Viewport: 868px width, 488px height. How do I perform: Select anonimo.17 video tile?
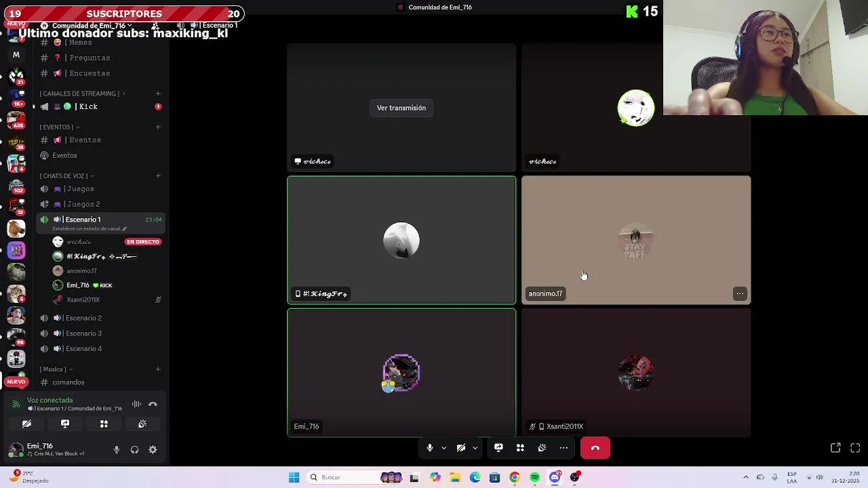point(636,240)
